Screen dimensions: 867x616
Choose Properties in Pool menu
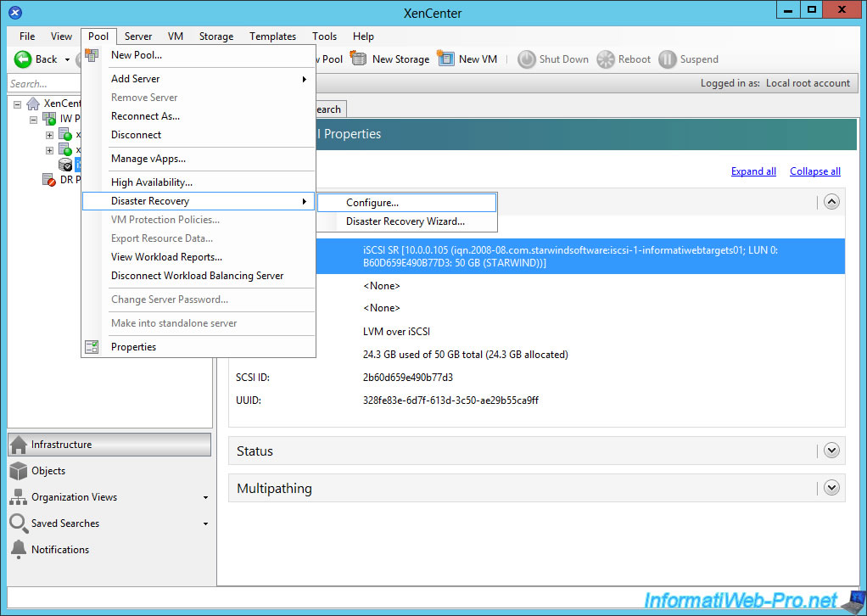(x=199, y=347)
